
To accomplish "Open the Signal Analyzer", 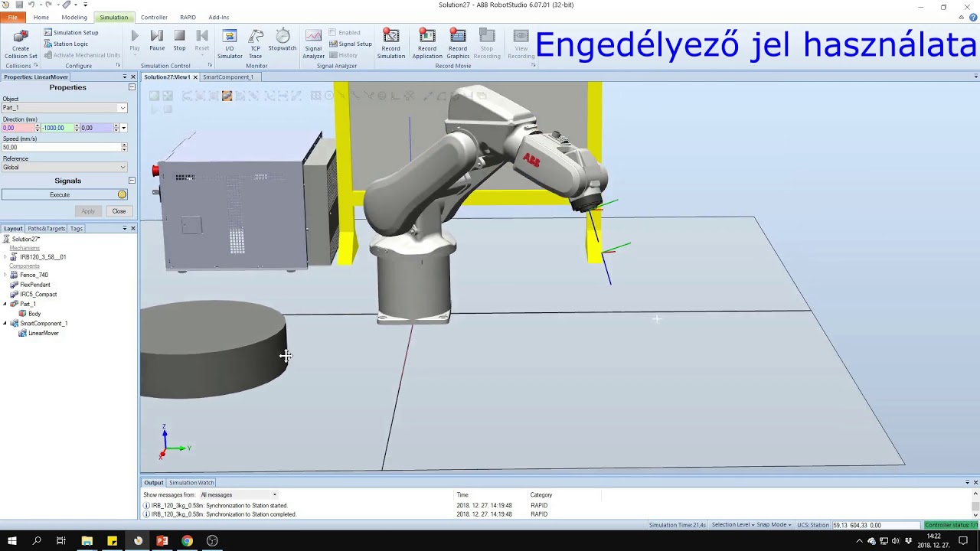I will (314, 44).
